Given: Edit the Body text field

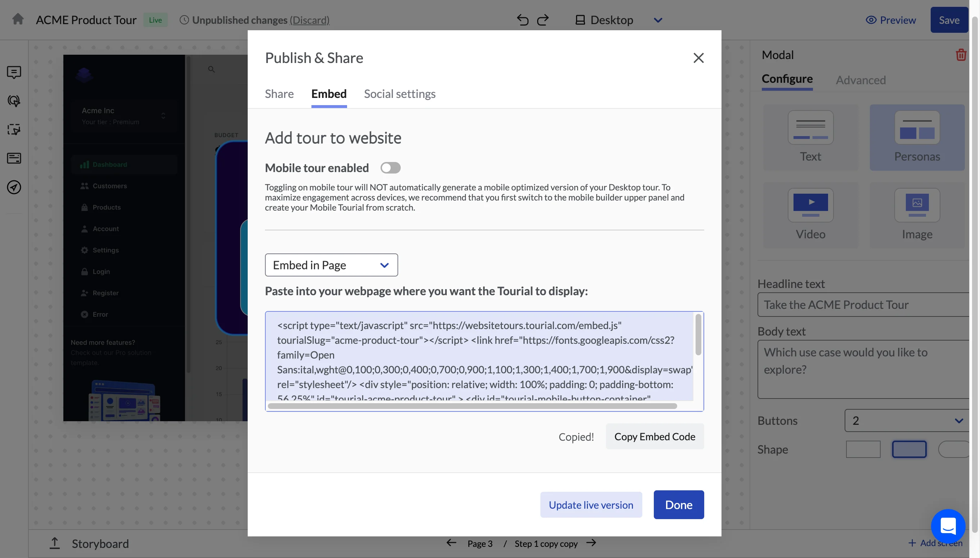Looking at the screenshot, I should pos(863,369).
